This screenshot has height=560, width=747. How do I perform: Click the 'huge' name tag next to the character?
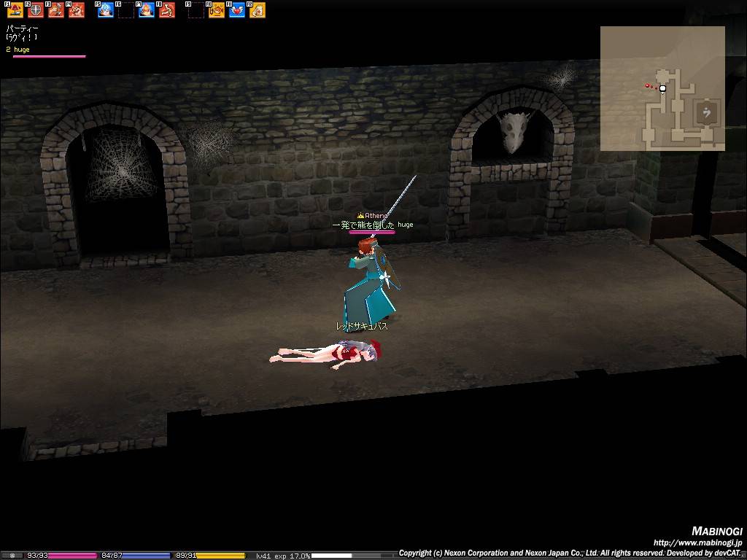point(406,225)
